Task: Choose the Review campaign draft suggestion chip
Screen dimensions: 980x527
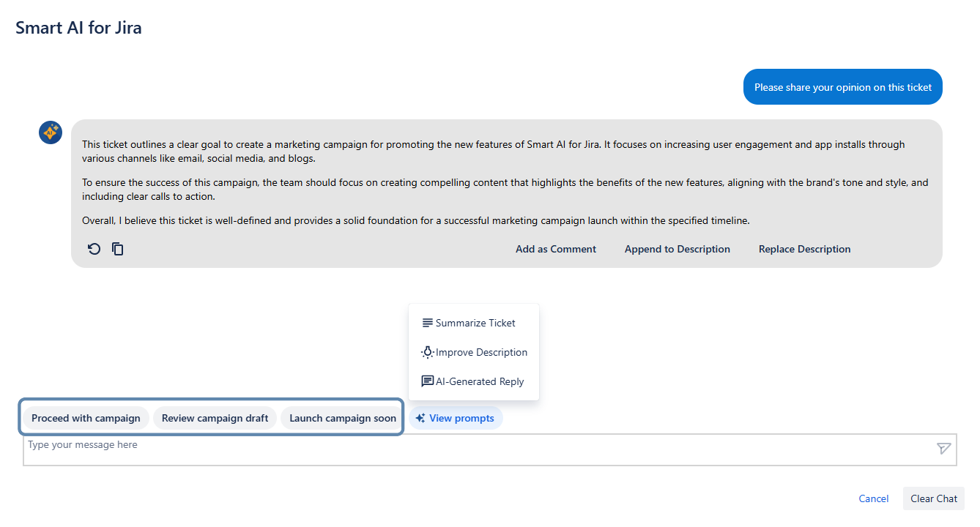Action: [x=215, y=419]
